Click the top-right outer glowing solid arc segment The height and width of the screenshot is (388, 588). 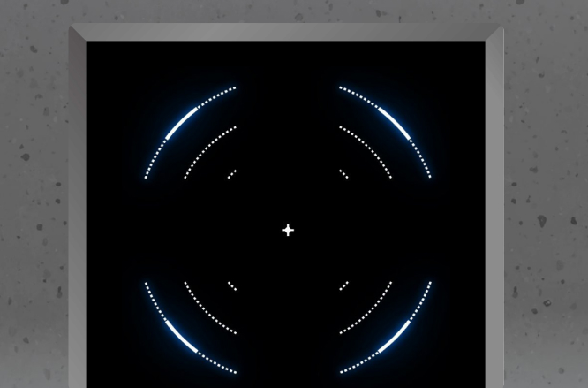click(x=395, y=124)
